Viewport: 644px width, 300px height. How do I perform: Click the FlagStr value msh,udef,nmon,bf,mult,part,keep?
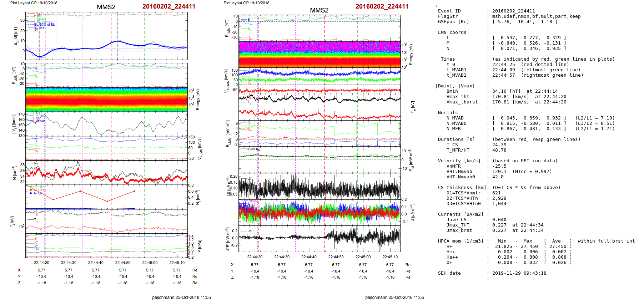pos(536,16)
